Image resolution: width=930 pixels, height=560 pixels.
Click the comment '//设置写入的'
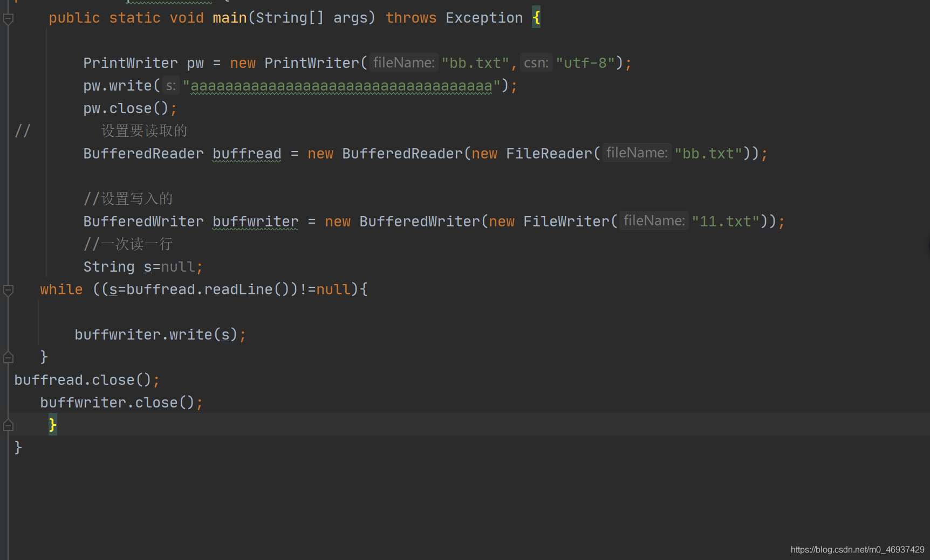(128, 199)
